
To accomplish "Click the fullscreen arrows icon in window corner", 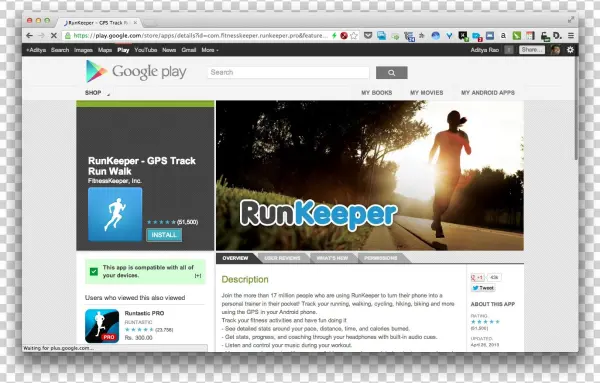I will (571, 20).
